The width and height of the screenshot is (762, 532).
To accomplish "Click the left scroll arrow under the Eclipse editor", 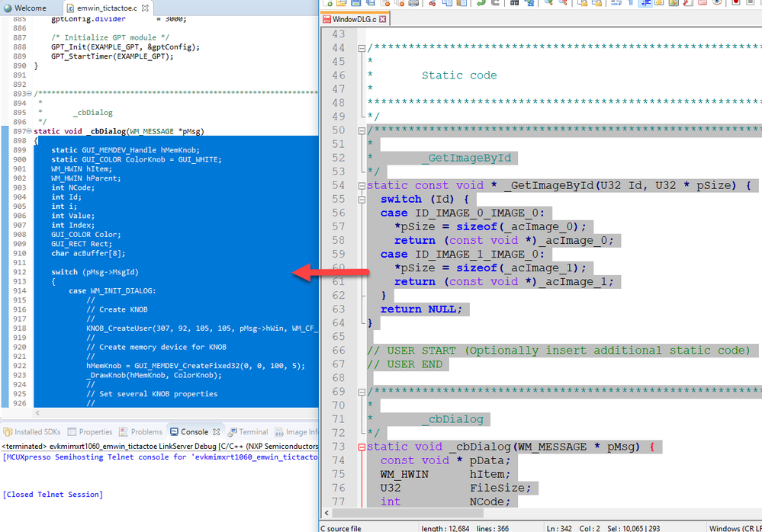I will pos(37,413).
